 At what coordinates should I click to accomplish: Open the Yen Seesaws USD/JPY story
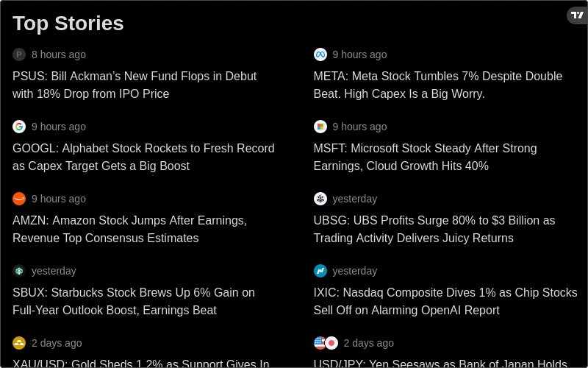coord(440,364)
